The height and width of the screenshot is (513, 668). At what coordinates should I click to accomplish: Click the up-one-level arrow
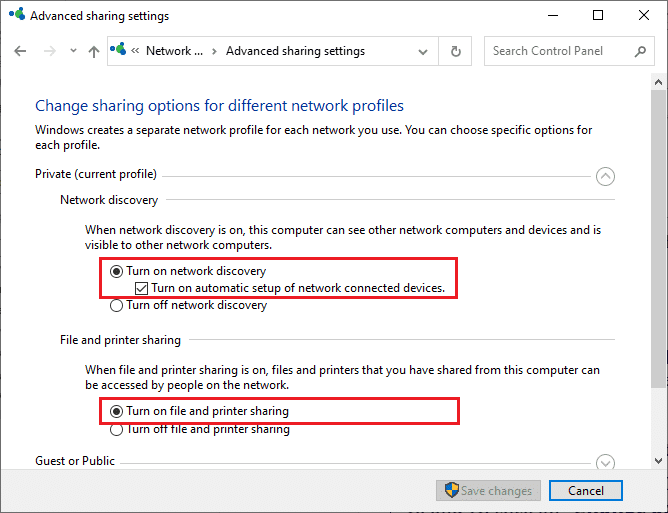pyautogui.click(x=93, y=51)
